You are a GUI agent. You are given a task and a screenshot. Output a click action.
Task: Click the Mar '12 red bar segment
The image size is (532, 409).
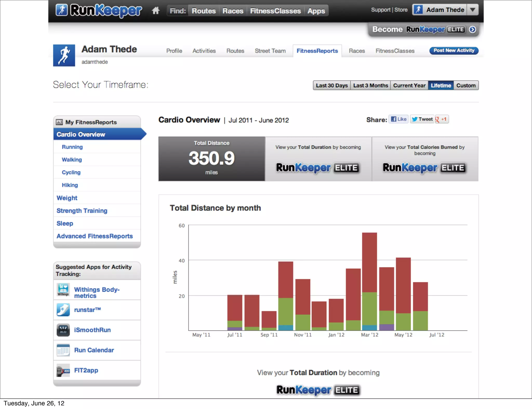click(x=369, y=262)
